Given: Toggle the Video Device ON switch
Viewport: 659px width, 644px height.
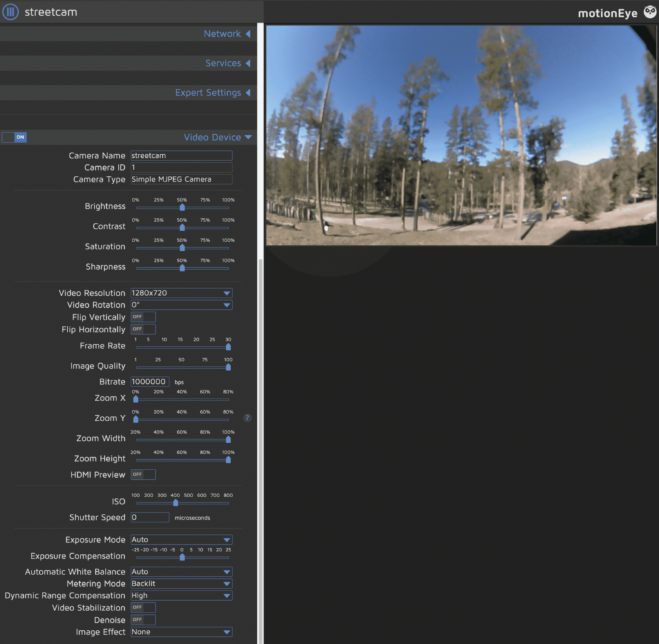Looking at the screenshot, I should (14, 137).
